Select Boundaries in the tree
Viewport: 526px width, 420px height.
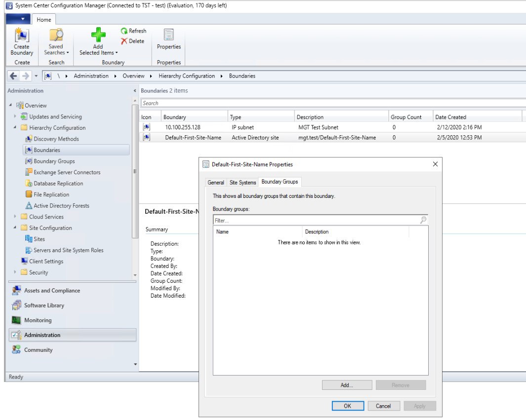pos(76,150)
